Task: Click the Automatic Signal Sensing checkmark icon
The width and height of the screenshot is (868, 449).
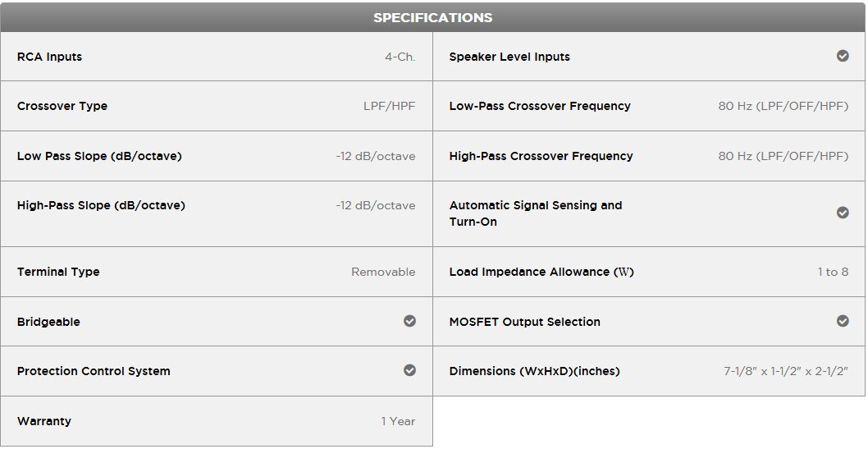Action: pos(843,213)
